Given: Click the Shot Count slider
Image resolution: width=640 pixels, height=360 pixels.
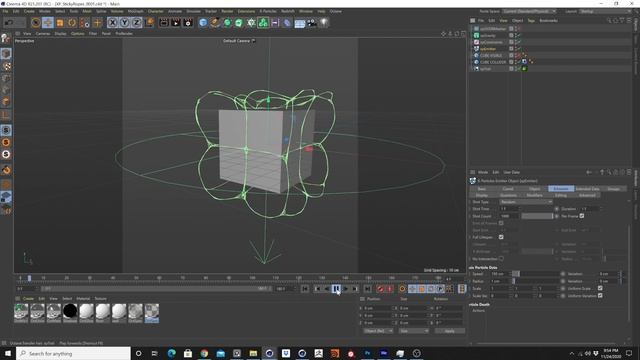Looking at the screenshot, I should tap(537, 216).
